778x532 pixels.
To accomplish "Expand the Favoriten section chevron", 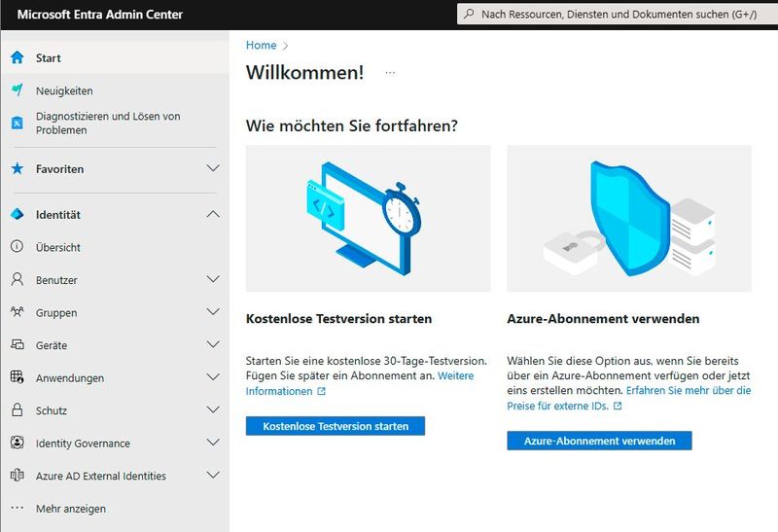I will point(213,168).
